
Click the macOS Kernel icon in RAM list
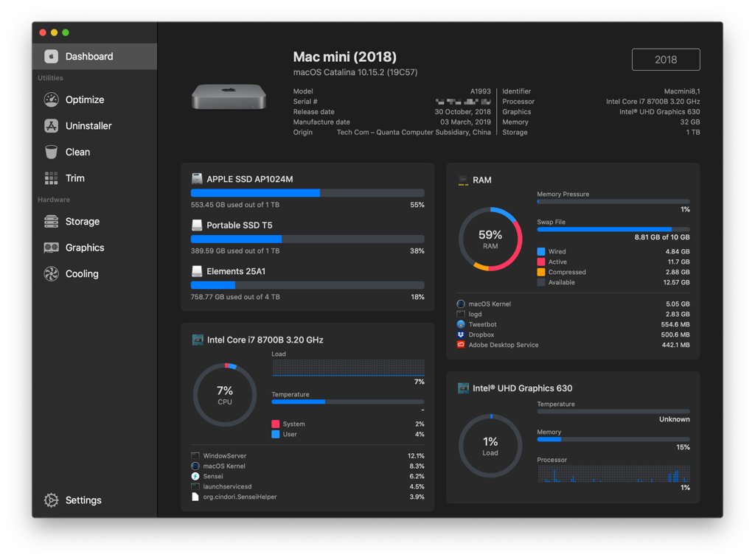[x=461, y=304]
